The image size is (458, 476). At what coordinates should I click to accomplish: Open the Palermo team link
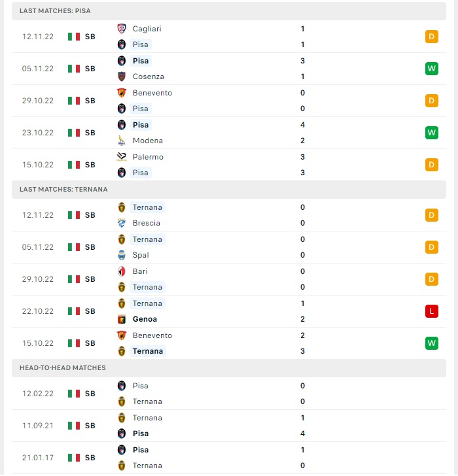coord(149,157)
